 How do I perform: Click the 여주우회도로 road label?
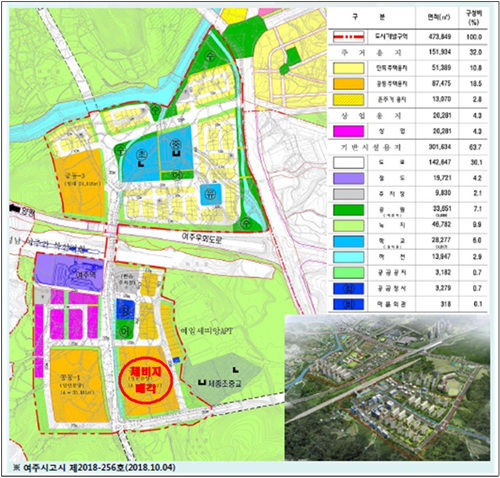[x=201, y=238]
